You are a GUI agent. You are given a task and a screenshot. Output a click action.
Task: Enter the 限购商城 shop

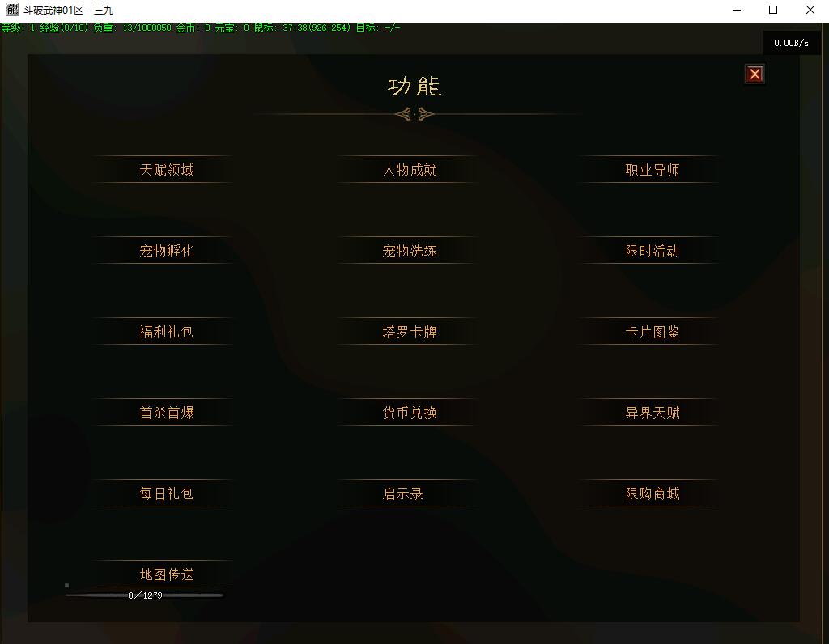click(x=652, y=494)
